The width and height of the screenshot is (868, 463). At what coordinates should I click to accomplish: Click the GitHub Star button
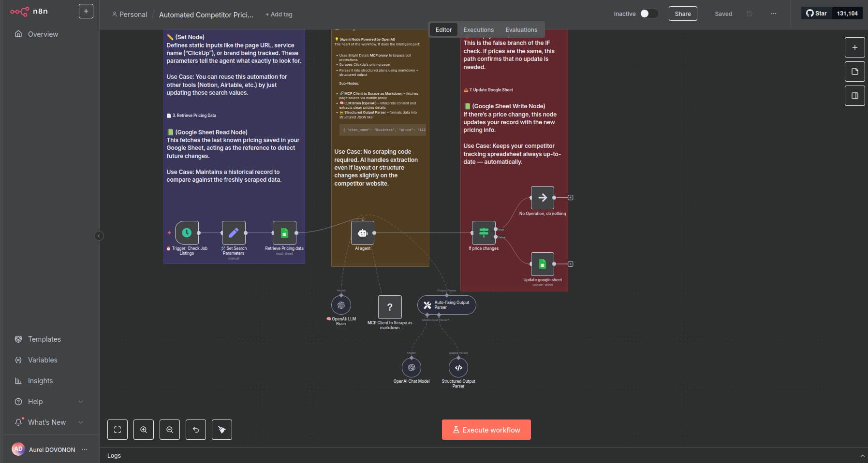tap(817, 13)
